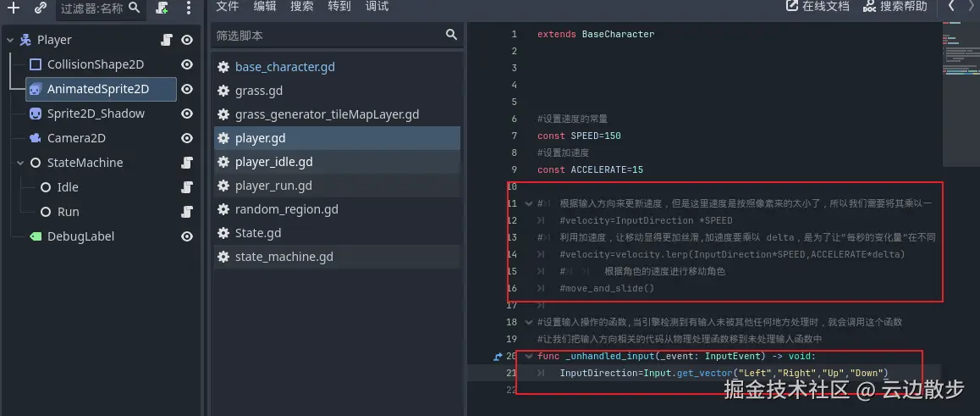Click the 在线文档 button
This screenshot has width=980, height=416.
[x=818, y=7]
